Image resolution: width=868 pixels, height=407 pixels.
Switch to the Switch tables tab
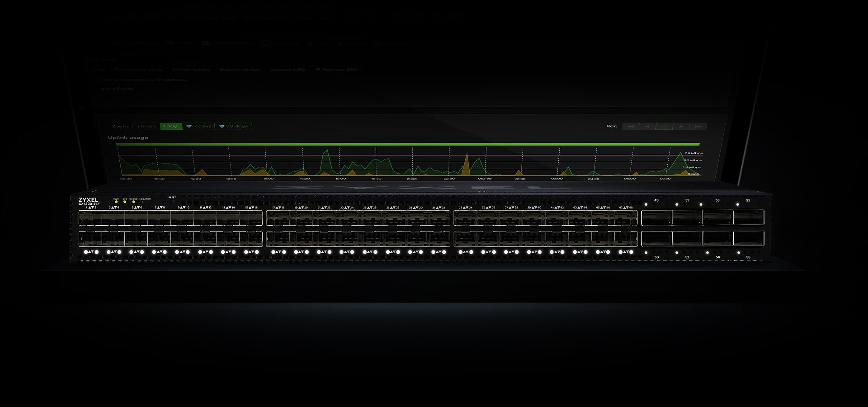tap(191, 69)
